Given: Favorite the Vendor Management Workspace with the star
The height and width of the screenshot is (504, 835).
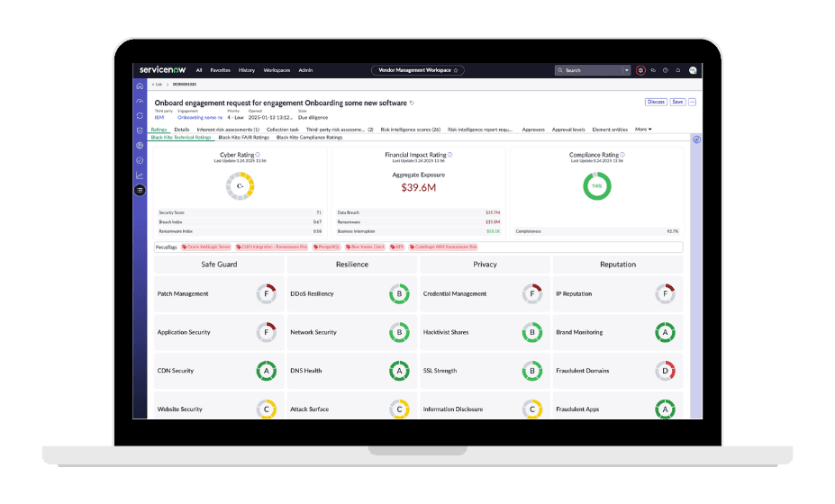Looking at the screenshot, I should (456, 69).
